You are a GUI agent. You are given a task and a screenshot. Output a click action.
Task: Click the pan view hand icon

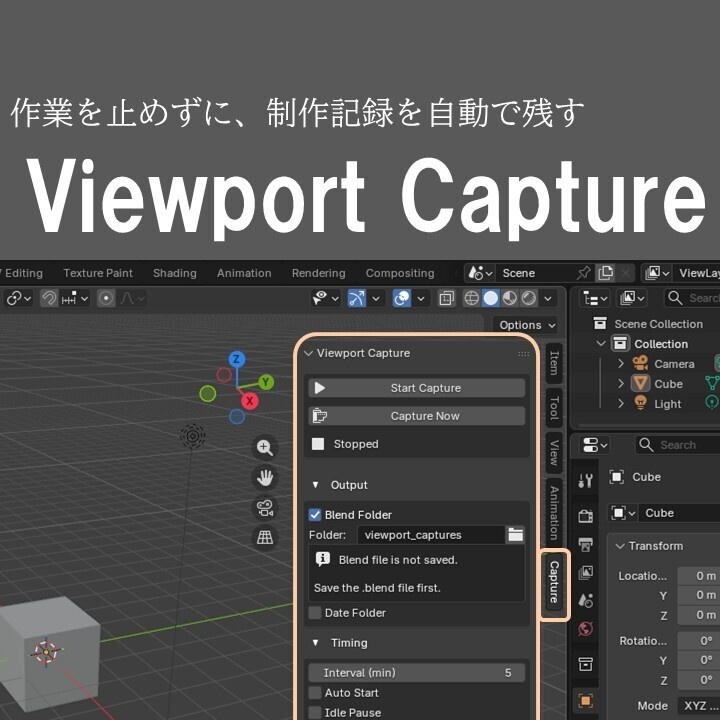265,478
